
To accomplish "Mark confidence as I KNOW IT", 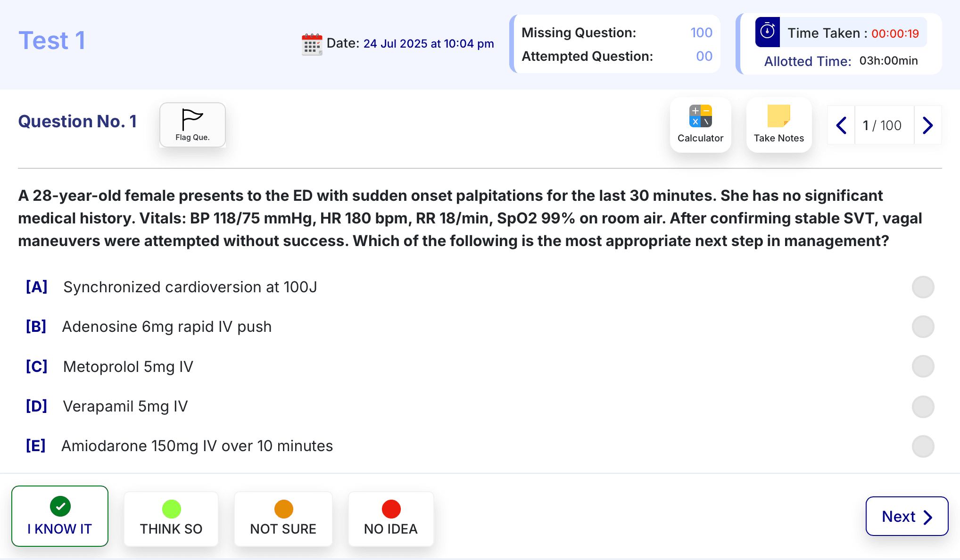I will [60, 516].
